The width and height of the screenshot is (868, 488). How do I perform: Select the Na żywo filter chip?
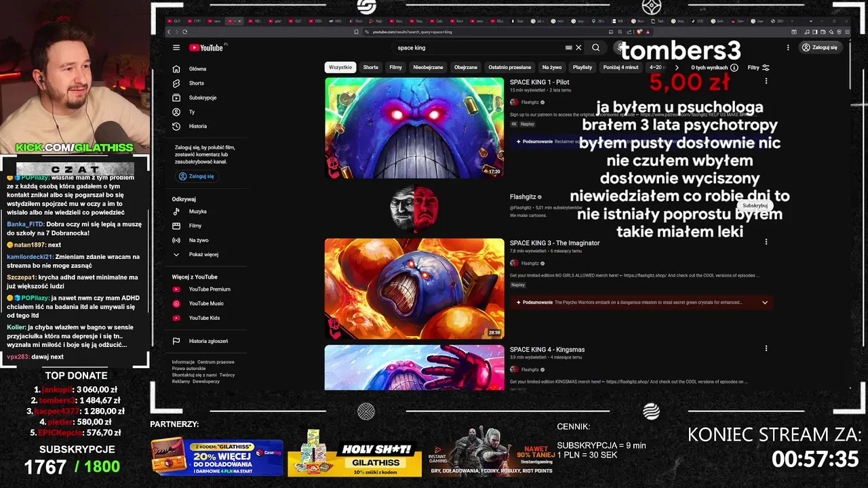(x=552, y=67)
